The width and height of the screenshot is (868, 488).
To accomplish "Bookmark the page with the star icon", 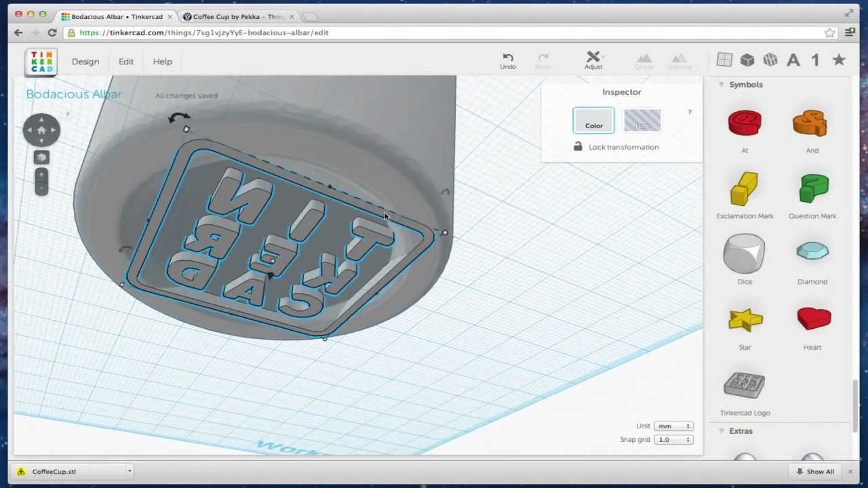I will pyautogui.click(x=829, y=33).
